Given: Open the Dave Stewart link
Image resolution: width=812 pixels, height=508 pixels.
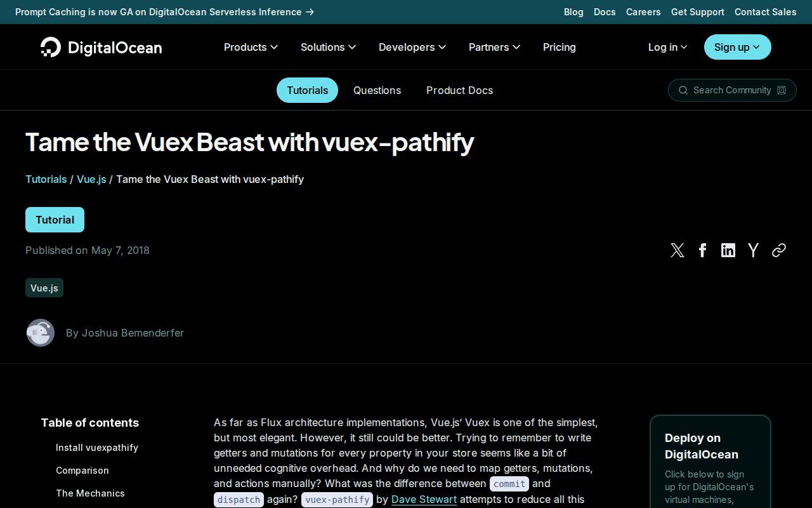Looking at the screenshot, I should [x=424, y=499].
